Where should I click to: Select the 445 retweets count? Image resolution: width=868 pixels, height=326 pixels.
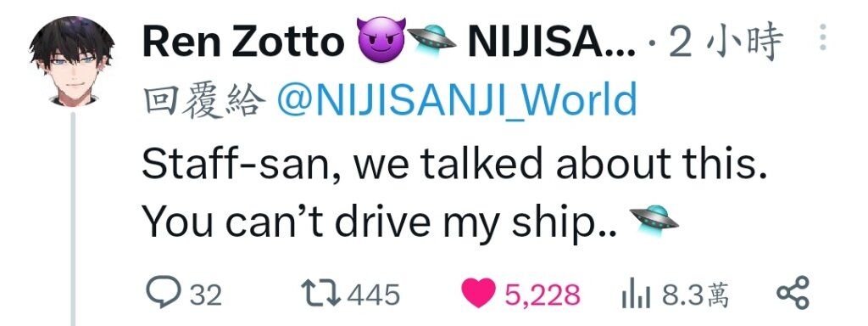point(373,295)
